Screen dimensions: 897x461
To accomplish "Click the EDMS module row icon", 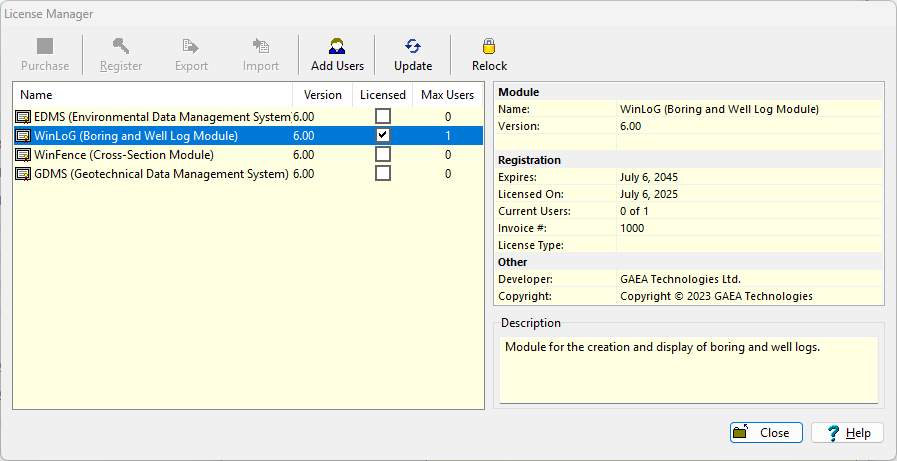I will point(23,117).
